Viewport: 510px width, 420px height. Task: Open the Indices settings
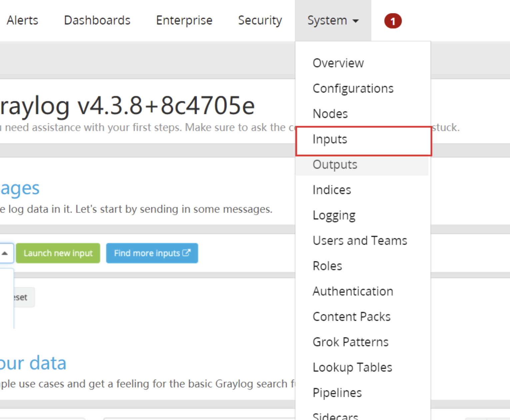[x=332, y=190]
